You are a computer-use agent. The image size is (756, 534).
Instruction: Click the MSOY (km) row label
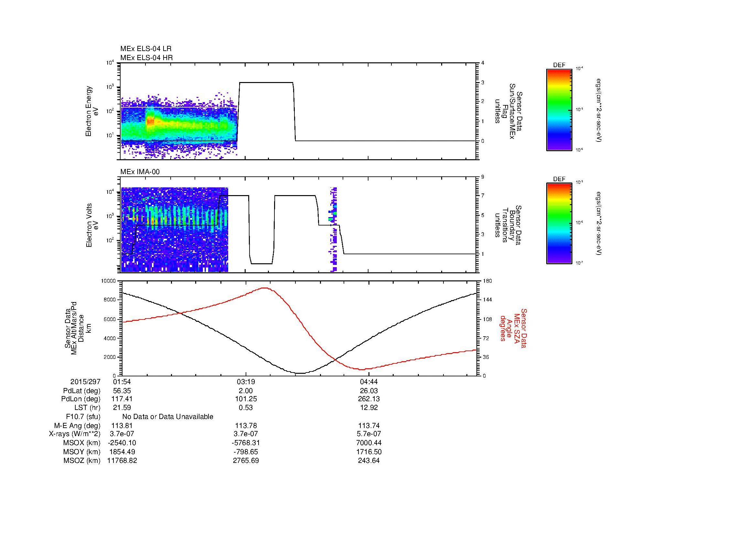(x=82, y=452)
